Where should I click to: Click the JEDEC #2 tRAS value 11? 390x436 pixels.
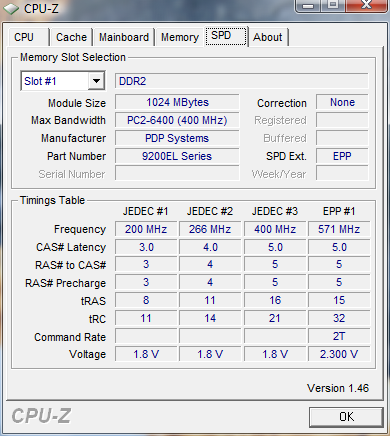click(210, 300)
